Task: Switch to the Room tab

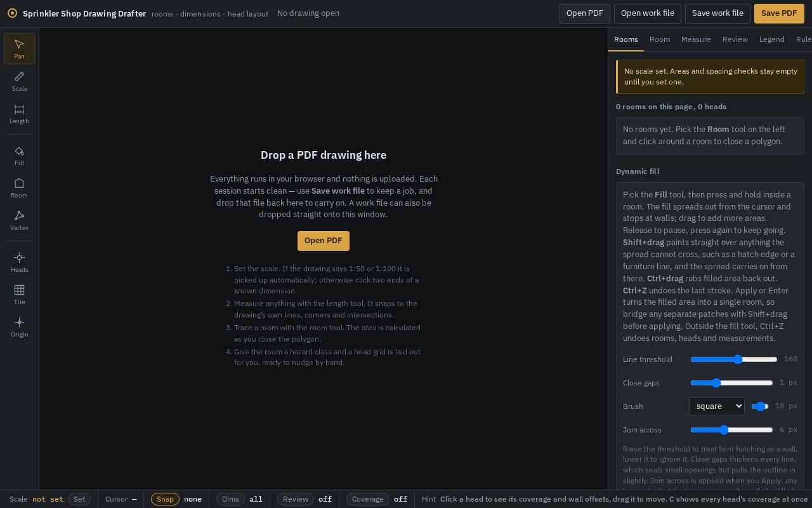Action: point(660,39)
